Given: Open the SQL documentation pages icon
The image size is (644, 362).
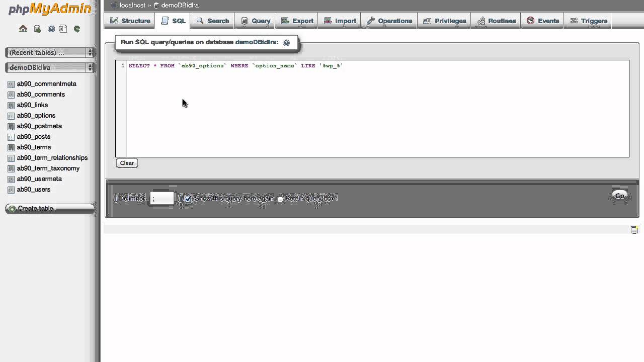Looking at the screenshot, I should coord(63,29).
